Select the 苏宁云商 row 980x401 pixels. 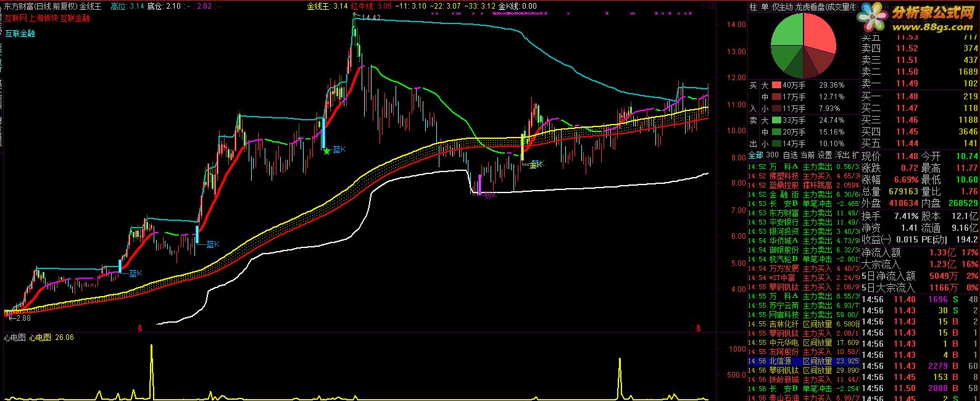coord(803,305)
